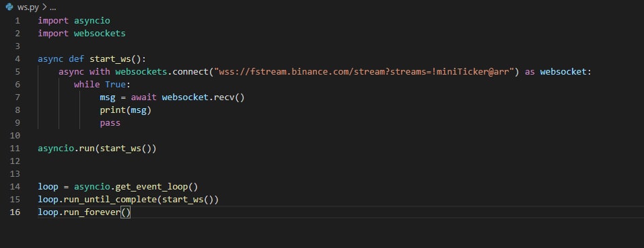Click the Python file icon in breadcrumb
The width and height of the screenshot is (644, 248).
[9, 7]
